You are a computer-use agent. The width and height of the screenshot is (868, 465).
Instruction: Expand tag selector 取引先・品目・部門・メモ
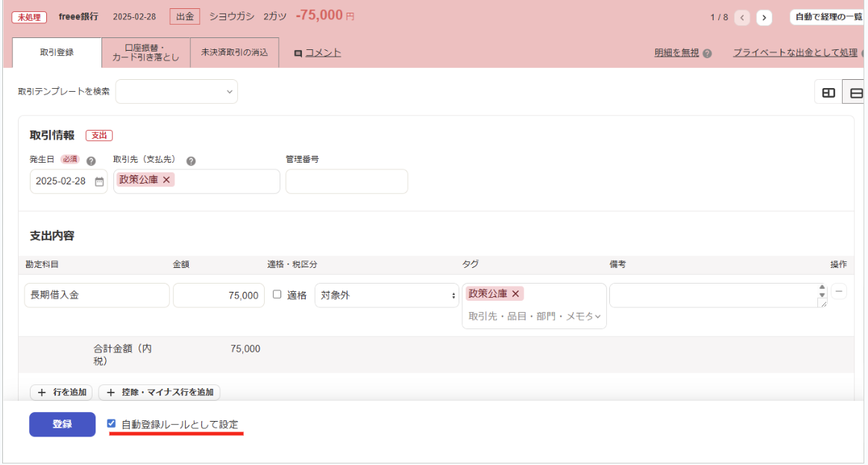[534, 316]
